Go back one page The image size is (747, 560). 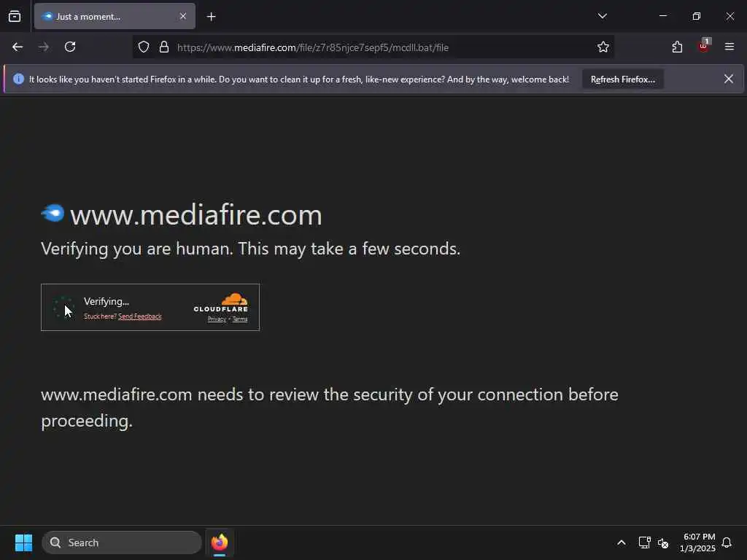(x=18, y=47)
